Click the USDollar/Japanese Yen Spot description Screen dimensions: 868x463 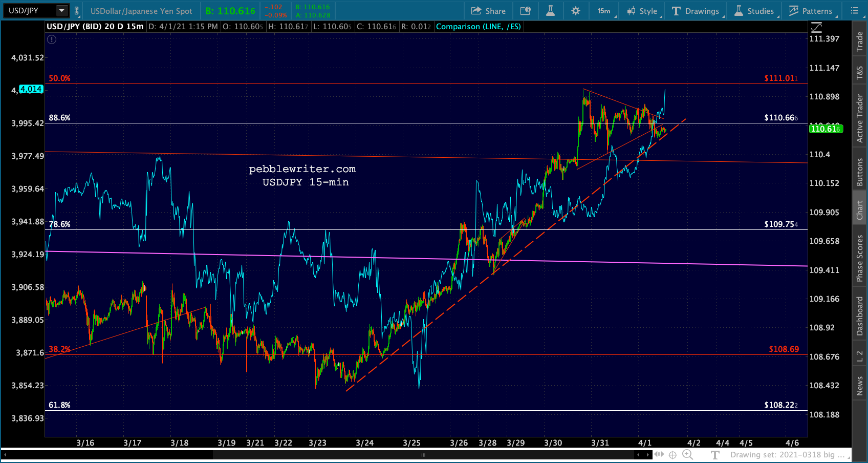pyautogui.click(x=141, y=11)
